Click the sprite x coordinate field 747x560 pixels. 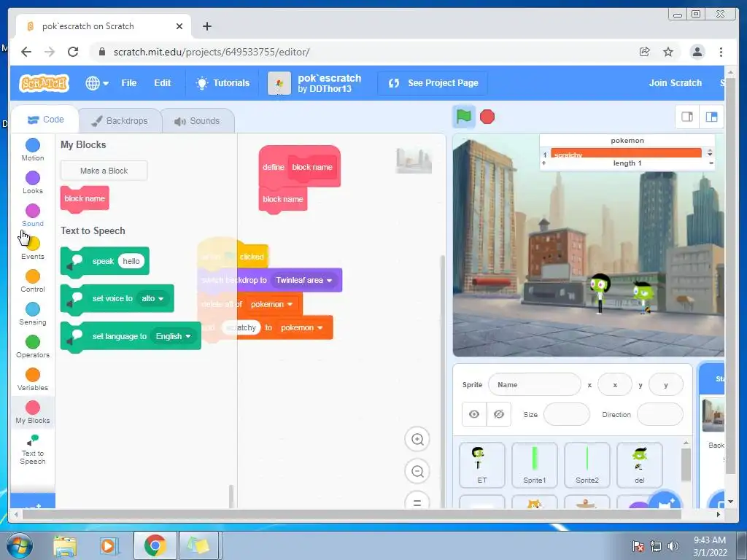coord(614,384)
